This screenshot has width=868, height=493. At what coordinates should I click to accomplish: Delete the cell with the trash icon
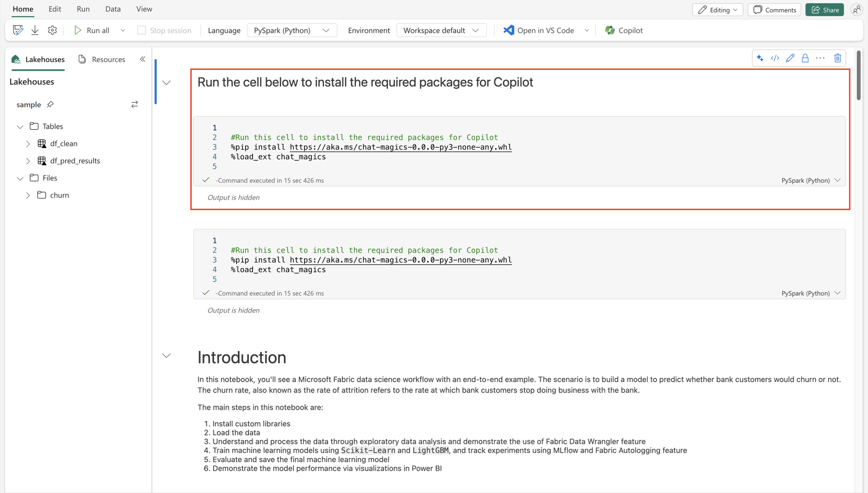pyautogui.click(x=838, y=58)
